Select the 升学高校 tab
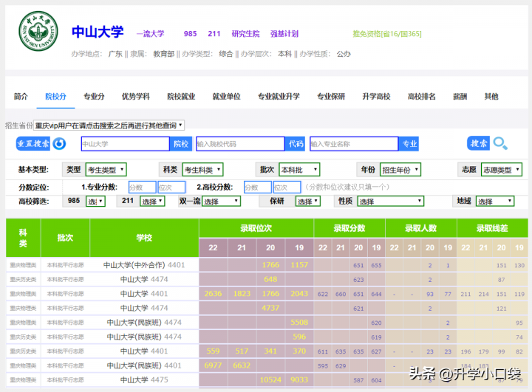Screen dimensions: 532x392 pos(376,97)
